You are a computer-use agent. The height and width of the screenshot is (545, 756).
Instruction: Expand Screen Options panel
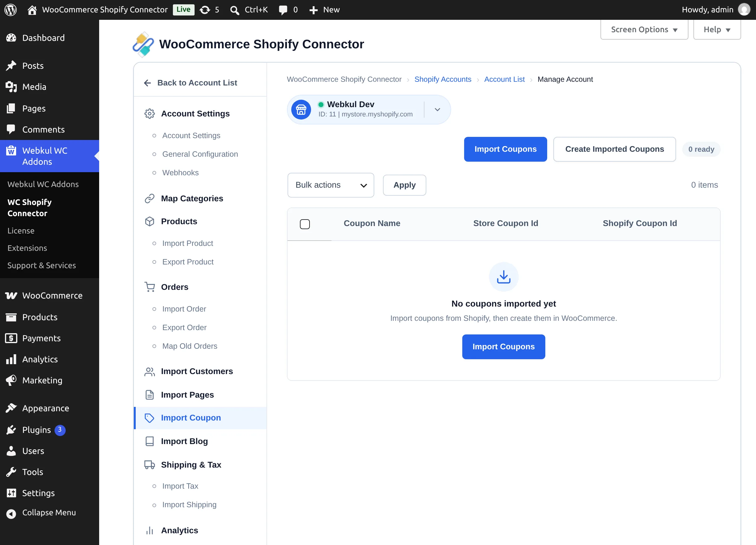tap(644, 30)
